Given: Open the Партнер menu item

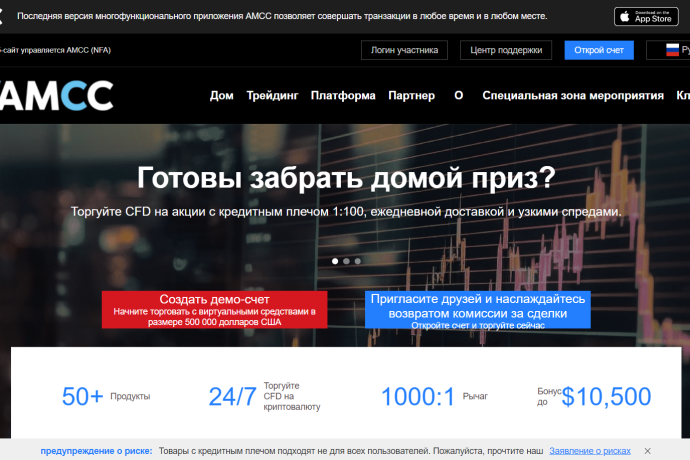Looking at the screenshot, I should (411, 96).
